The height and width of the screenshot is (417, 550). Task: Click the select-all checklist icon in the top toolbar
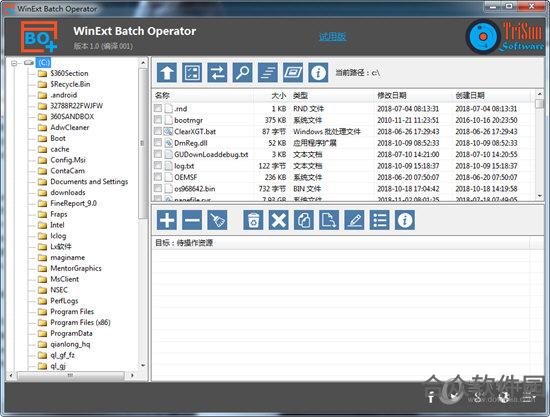point(192,73)
